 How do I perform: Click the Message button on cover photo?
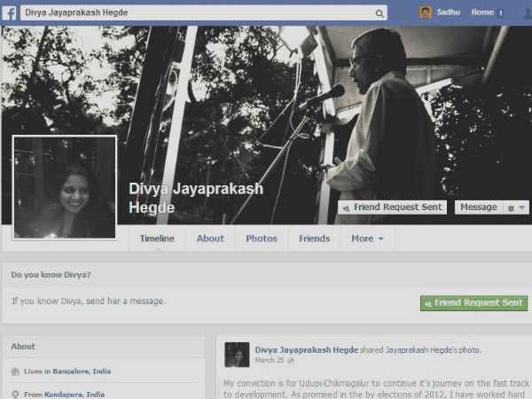pyautogui.click(x=479, y=207)
